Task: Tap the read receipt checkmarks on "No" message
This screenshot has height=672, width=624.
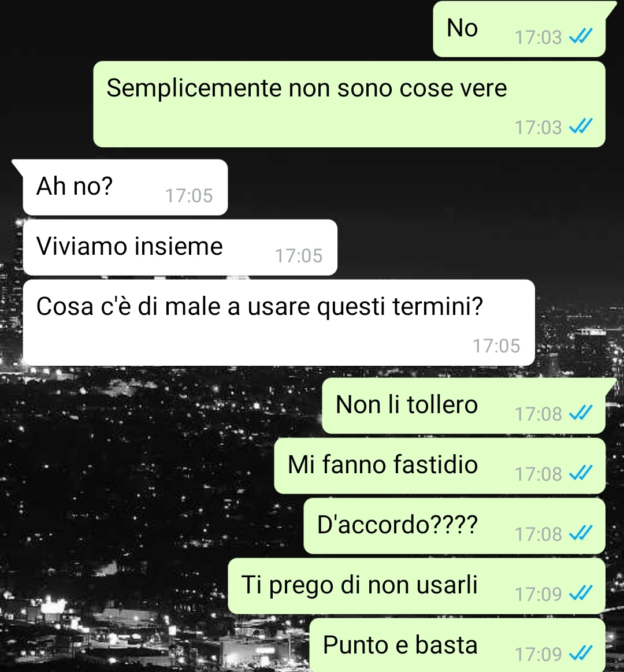Action: [x=581, y=36]
